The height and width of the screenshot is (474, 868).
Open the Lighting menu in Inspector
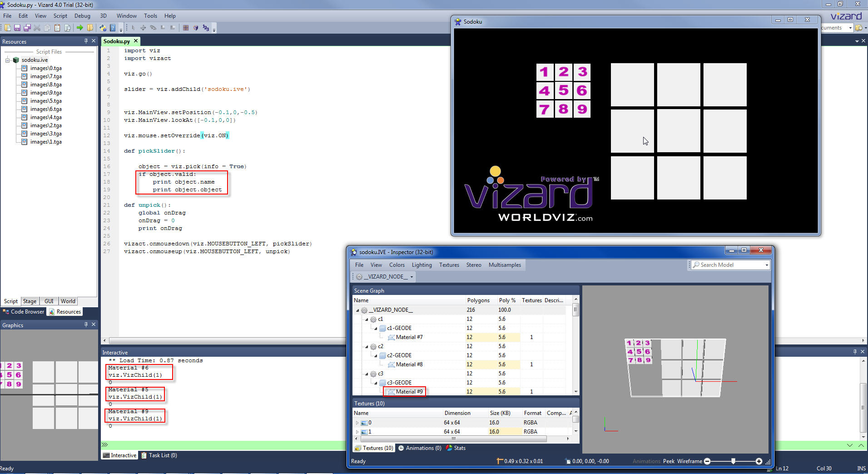coord(422,265)
